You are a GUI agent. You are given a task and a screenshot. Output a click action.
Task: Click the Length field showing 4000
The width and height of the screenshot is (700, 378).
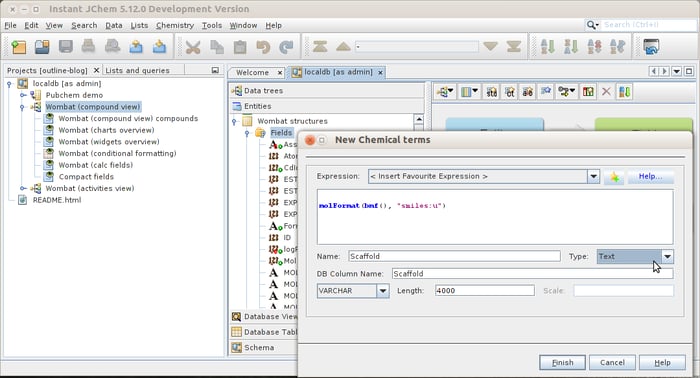pos(484,291)
